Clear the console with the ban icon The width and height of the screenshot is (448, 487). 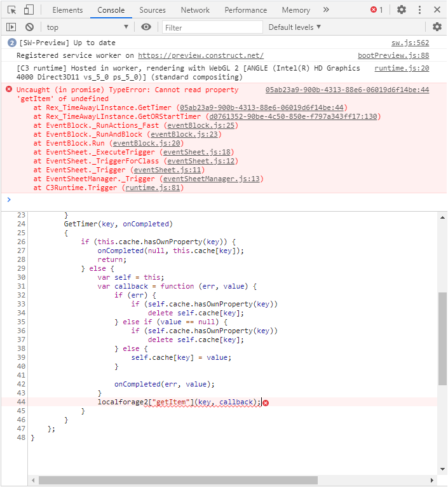click(x=29, y=27)
